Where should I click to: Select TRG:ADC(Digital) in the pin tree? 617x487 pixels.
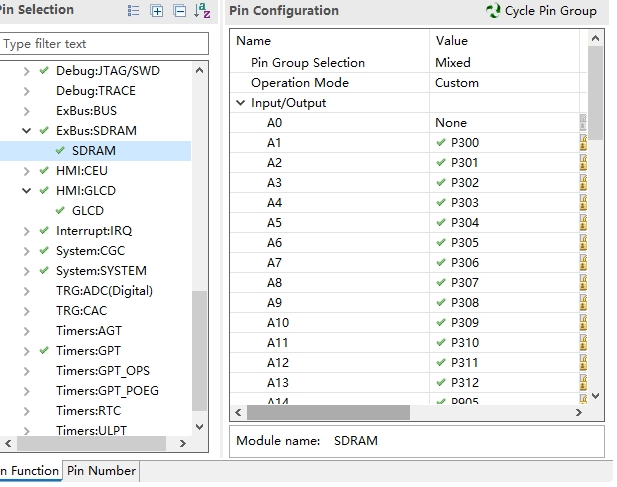[104, 291]
